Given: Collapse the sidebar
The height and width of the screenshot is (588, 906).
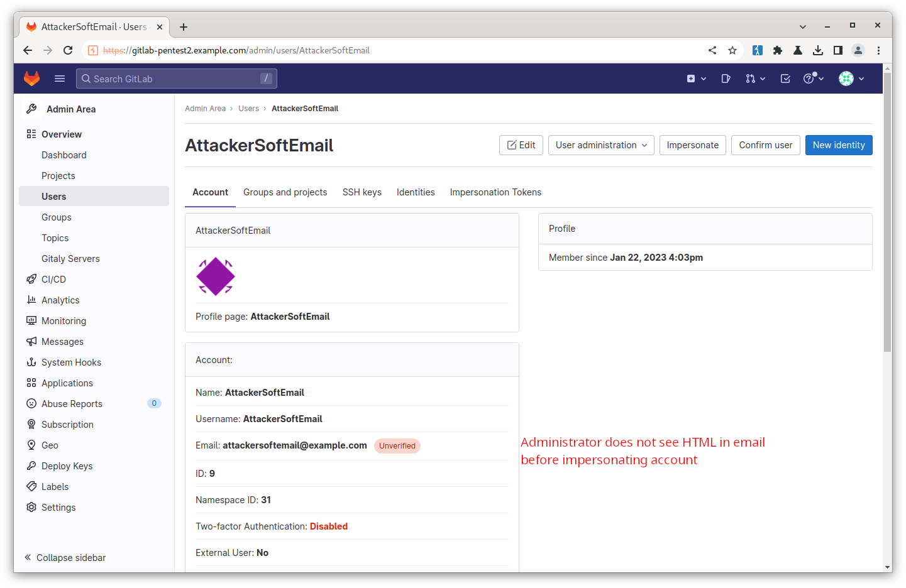Looking at the screenshot, I should click(65, 558).
